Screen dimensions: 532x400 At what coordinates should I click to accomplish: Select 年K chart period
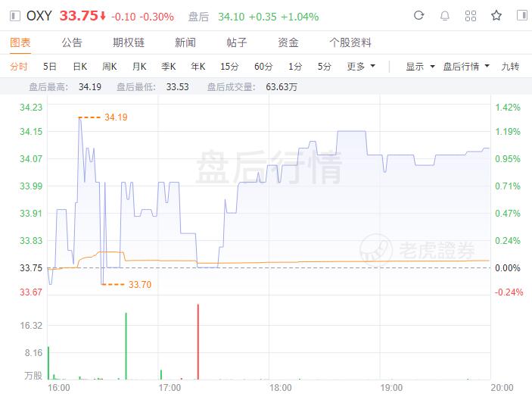click(x=198, y=66)
